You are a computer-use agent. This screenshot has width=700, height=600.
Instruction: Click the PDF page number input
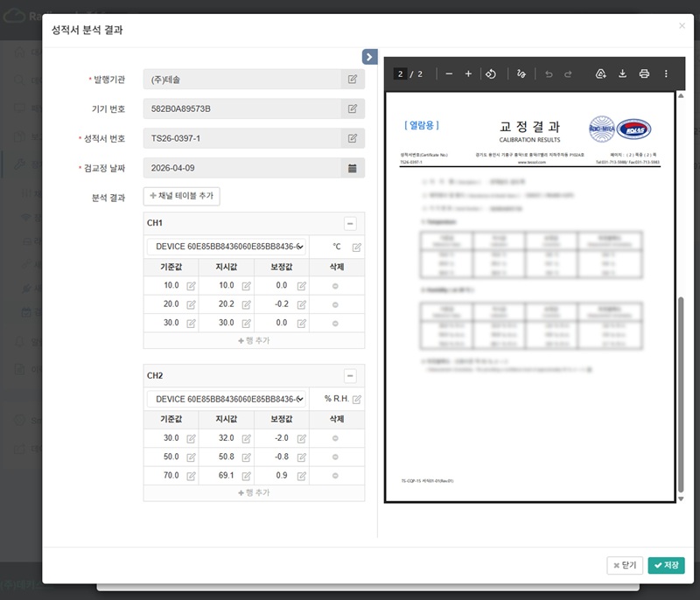[400, 74]
